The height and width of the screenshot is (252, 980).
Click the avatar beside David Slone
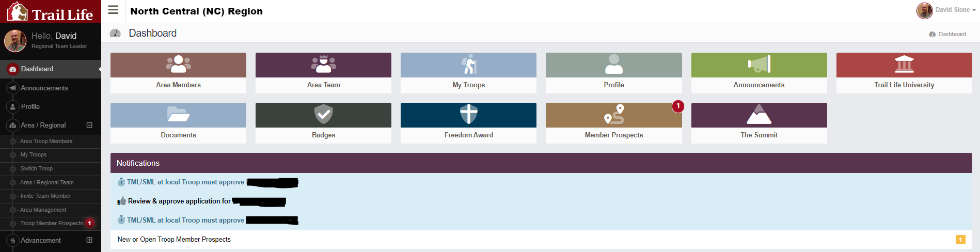924,10
